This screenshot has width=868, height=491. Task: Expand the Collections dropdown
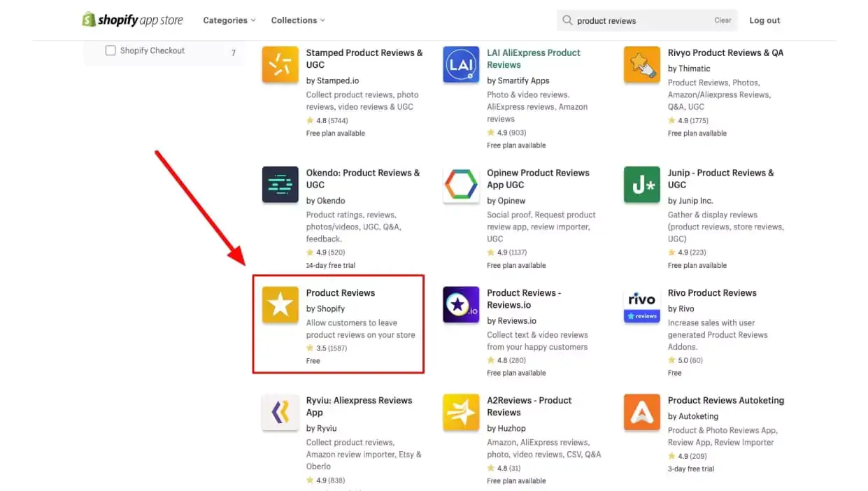[x=298, y=20]
